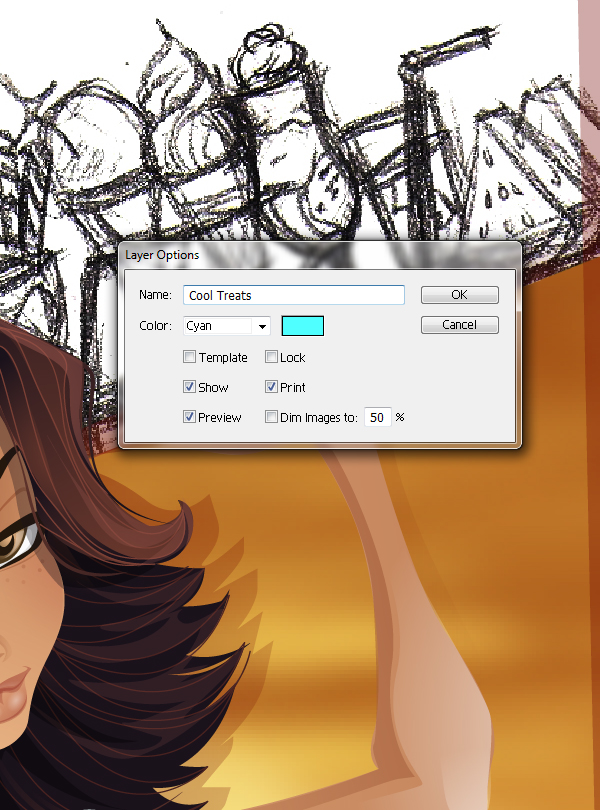
Task: Uncheck the Show checkbox
Action: [x=189, y=386]
